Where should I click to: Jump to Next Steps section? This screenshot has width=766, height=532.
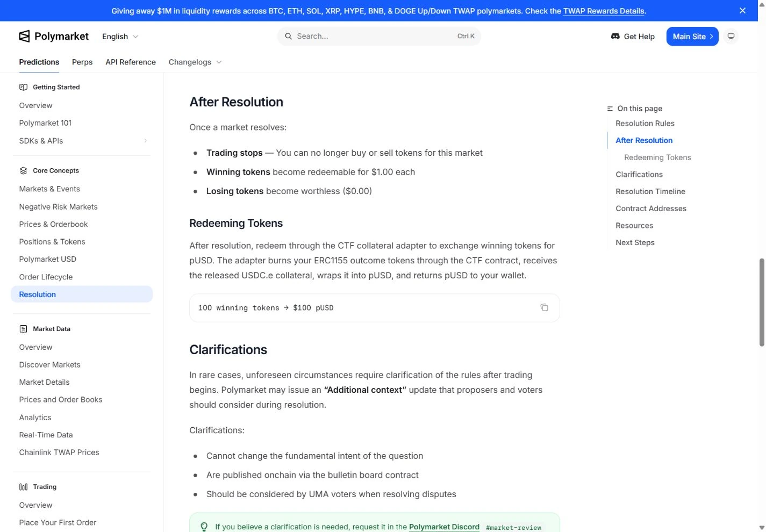[635, 242]
